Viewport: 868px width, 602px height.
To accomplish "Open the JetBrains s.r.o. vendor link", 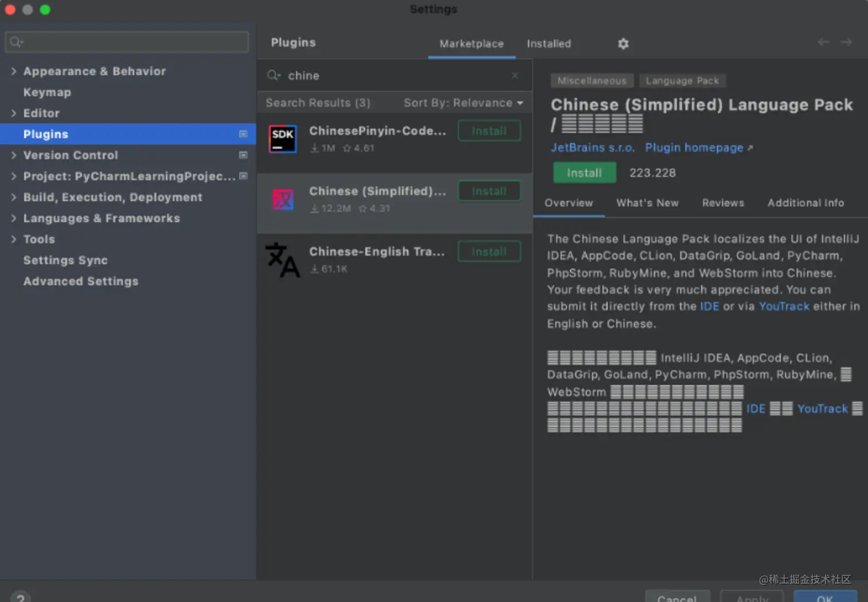I will point(592,148).
